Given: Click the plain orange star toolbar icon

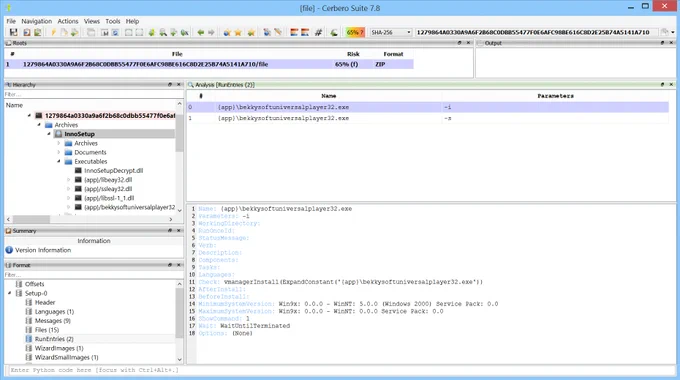Looking at the screenshot, I should click(238, 33).
